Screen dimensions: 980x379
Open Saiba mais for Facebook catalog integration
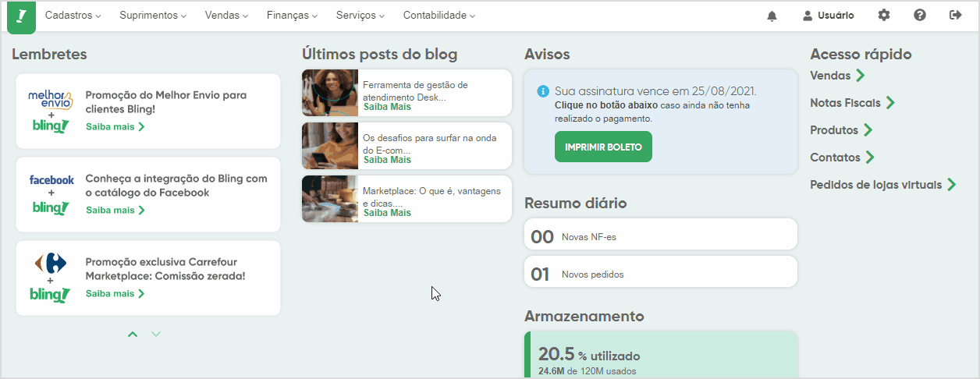pyautogui.click(x=115, y=210)
